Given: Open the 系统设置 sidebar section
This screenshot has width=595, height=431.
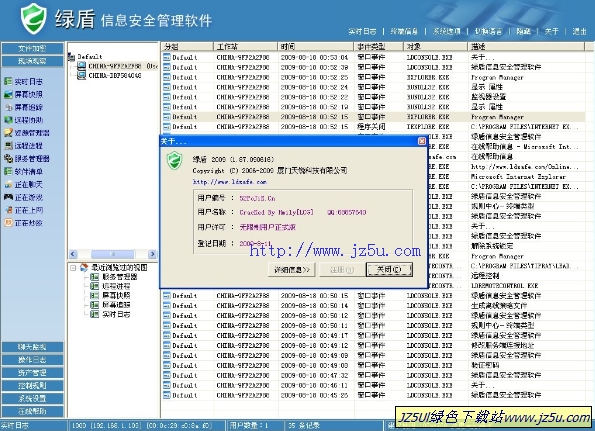Looking at the screenshot, I should point(32,398).
